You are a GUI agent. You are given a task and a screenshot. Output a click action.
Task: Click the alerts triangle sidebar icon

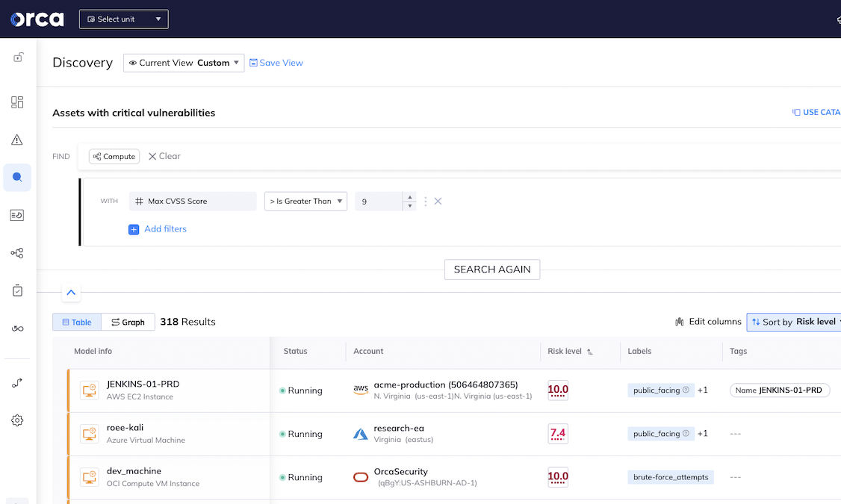tap(17, 140)
